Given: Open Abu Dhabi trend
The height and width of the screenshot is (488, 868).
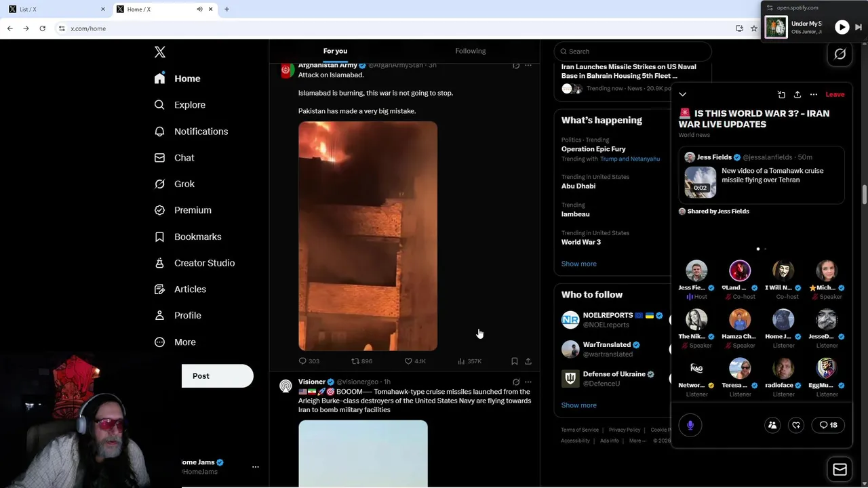Looking at the screenshot, I should pos(578,186).
